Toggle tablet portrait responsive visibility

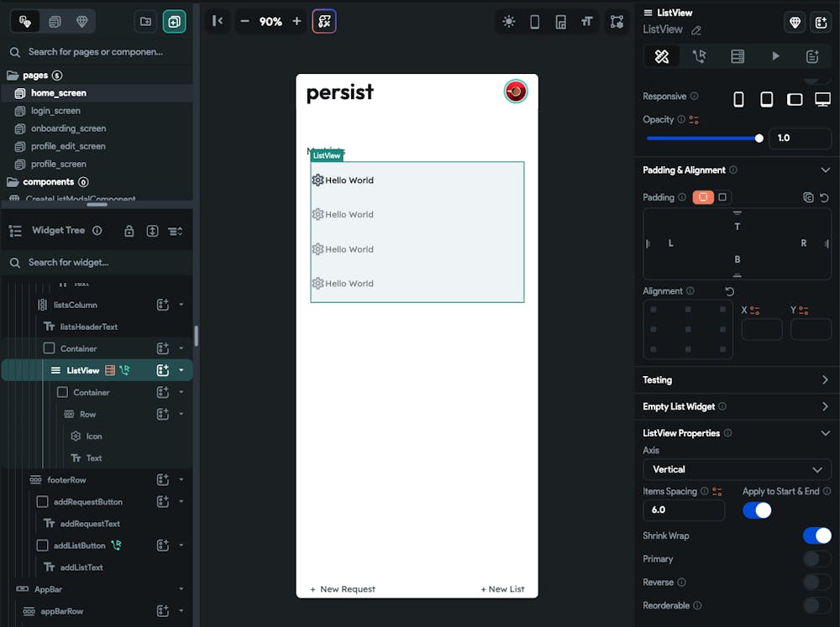click(x=767, y=99)
